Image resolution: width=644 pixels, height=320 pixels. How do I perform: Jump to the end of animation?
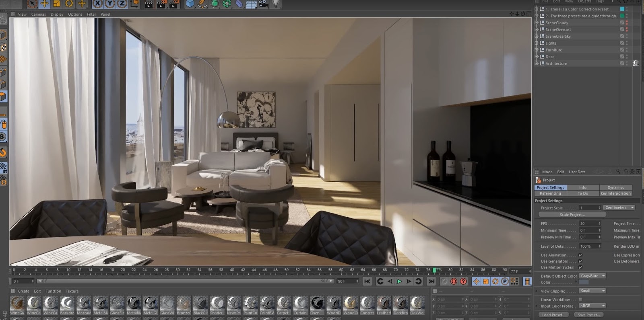[x=431, y=281]
